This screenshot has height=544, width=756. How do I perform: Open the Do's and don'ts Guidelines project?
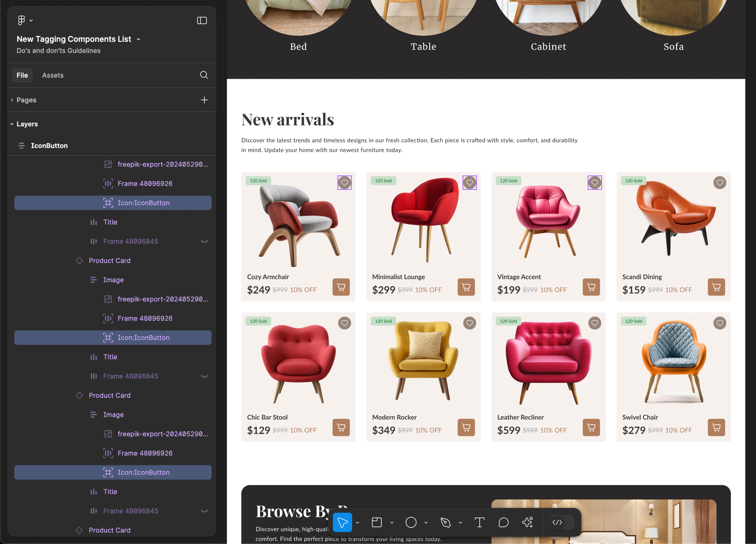(59, 51)
